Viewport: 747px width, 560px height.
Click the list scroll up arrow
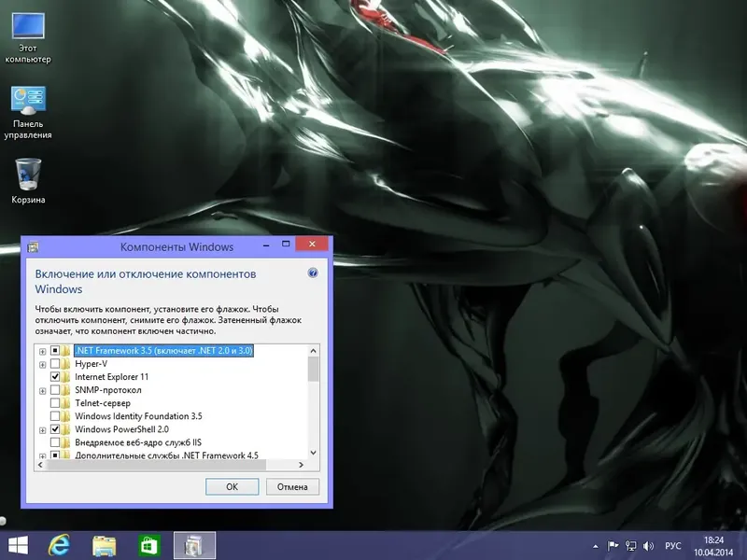tap(314, 351)
